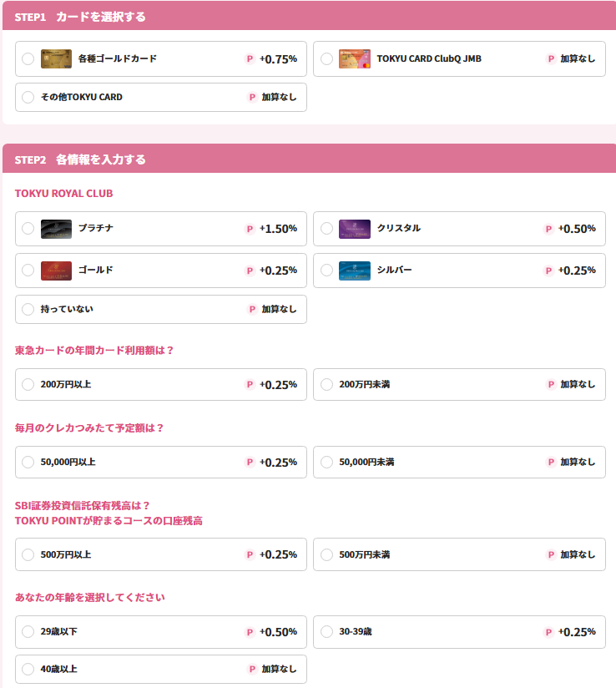616x688 pixels.
Task: Pick 500万円未満 investment trust balance
Action: [459, 554]
